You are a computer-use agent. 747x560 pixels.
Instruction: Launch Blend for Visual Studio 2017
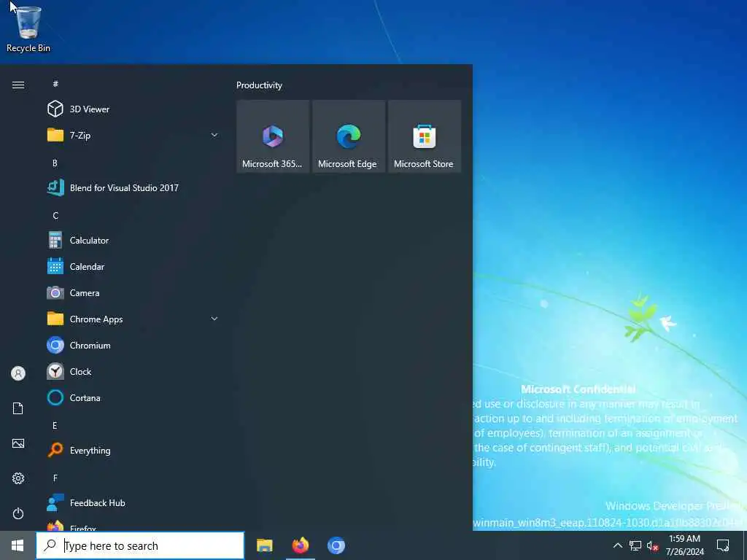point(133,187)
